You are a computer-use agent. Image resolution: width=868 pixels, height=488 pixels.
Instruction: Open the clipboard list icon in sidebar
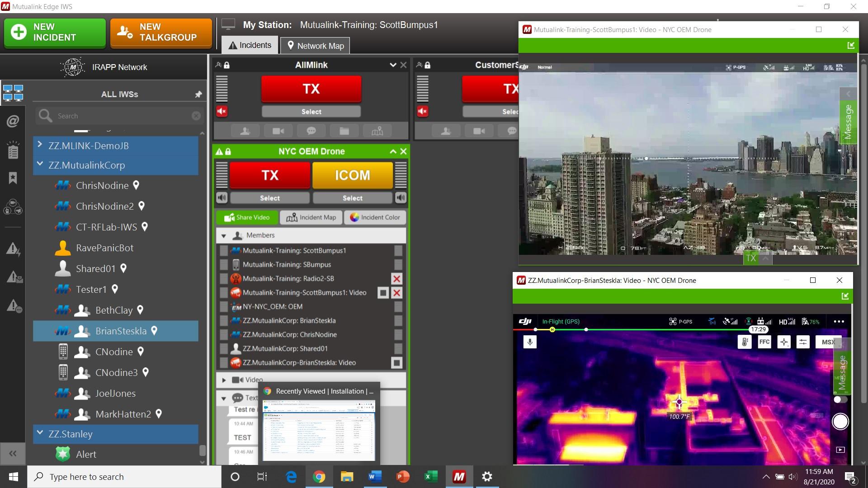[x=13, y=150]
